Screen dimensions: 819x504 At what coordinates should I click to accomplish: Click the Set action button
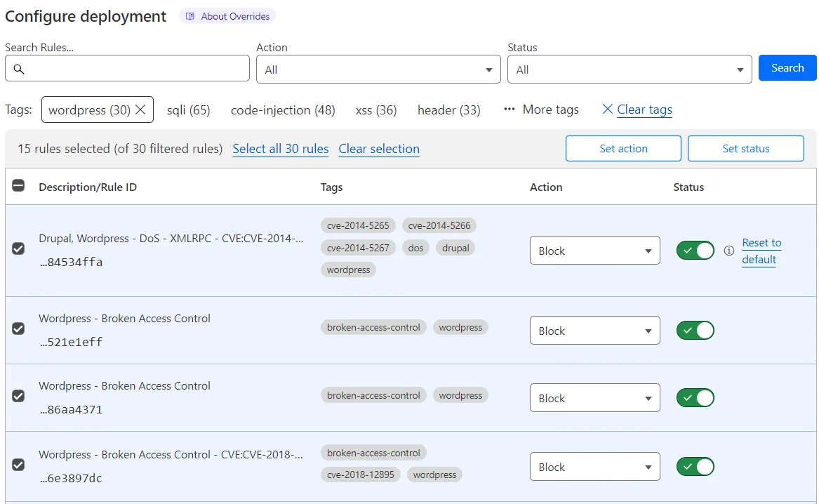point(622,148)
